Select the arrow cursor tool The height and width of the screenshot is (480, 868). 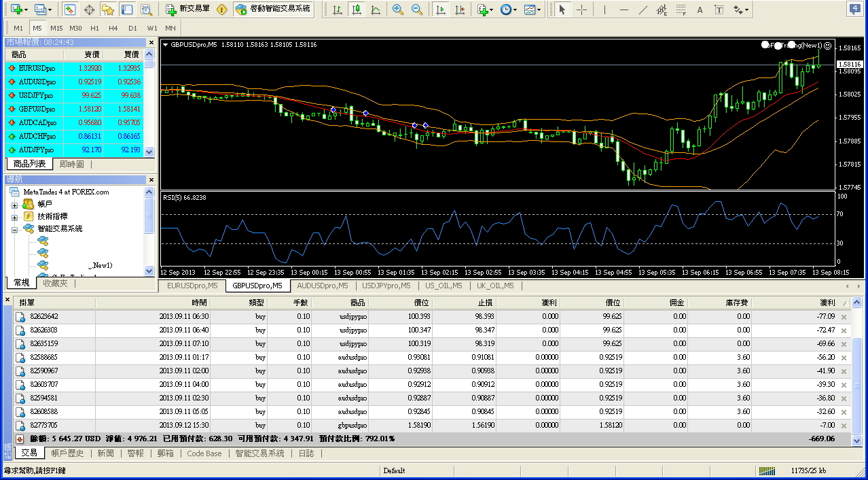(x=562, y=10)
